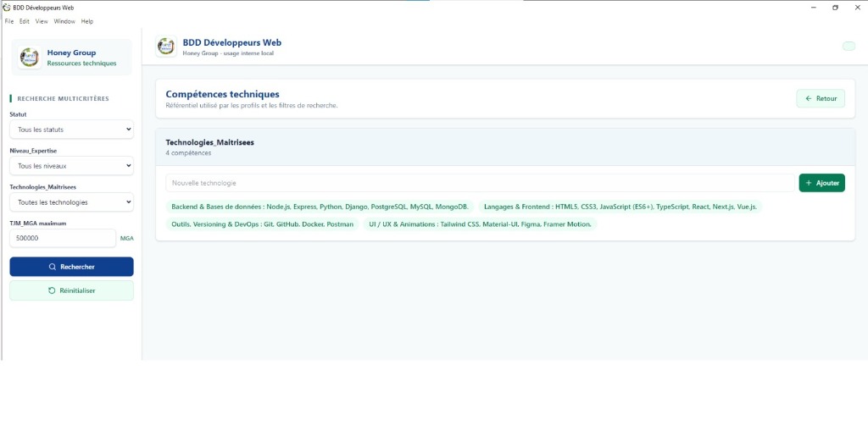The width and height of the screenshot is (868, 442).
Task: Open the Edit menu
Action: [x=25, y=21]
